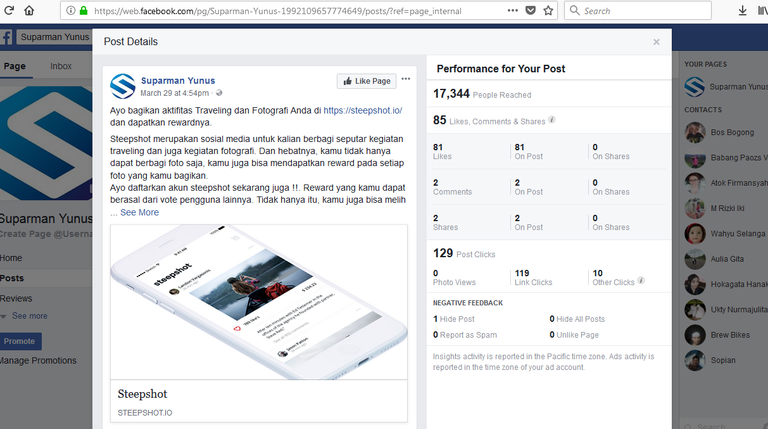View site information icon in address bar
Screen dimensions: 768x429
pyautogui.click(x=71, y=10)
